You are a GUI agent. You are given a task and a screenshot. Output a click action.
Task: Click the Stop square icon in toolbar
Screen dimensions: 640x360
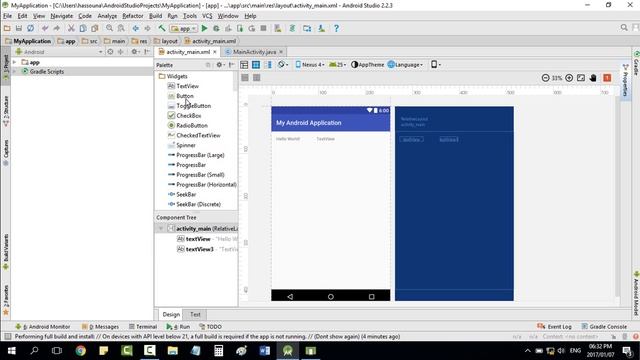[x=264, y=28]
